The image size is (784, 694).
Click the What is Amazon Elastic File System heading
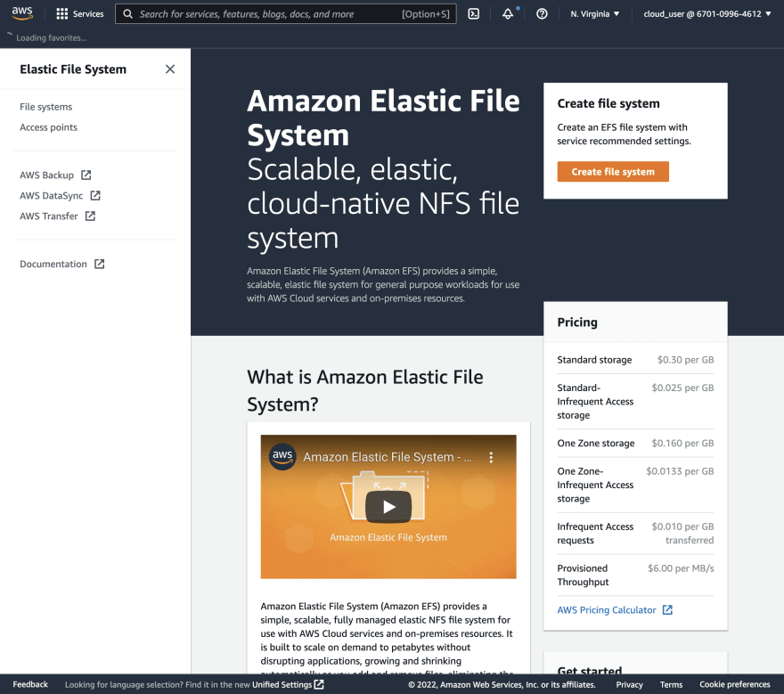(365, 390)
